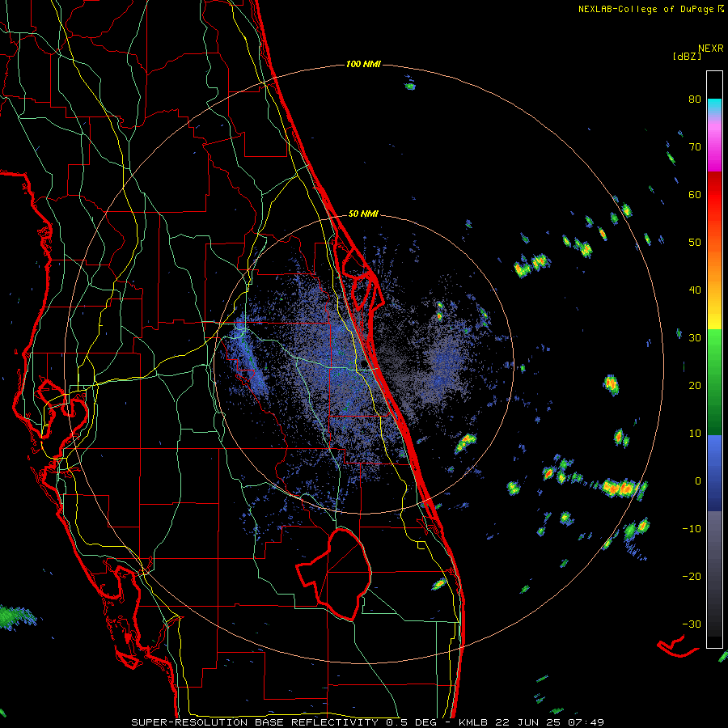Click the -30 value on the dBZ scale
This screenshot has width=728, height=728.
click(x=692, y=624)
